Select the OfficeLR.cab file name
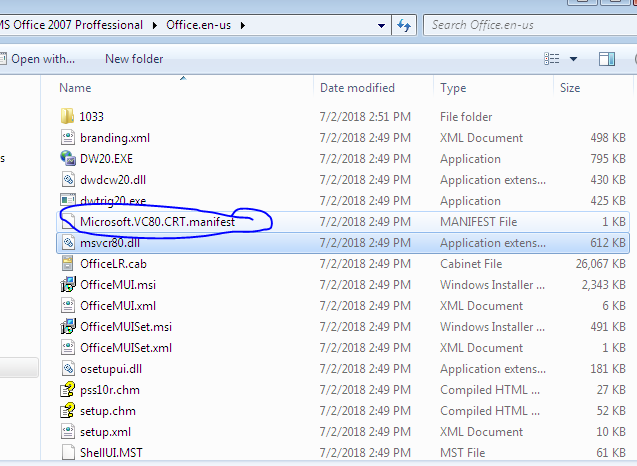 pyautogui.click(x=113, y=264)
